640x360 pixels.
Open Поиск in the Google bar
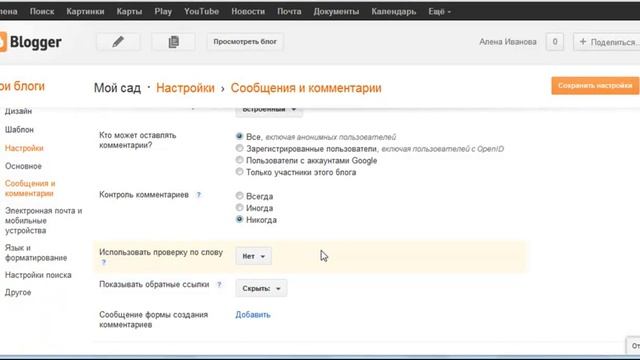[42, 11]
